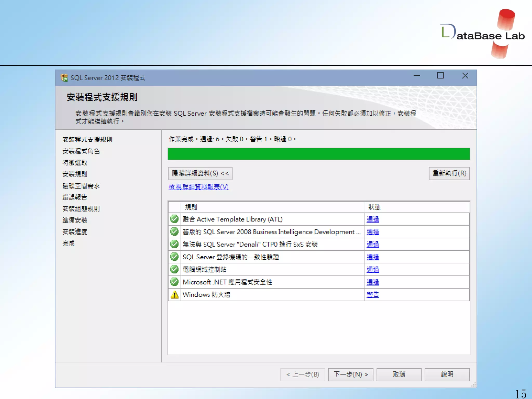Select 準備安裝 step in sidebar
The image size is (532, 399).
click(75, 220)
